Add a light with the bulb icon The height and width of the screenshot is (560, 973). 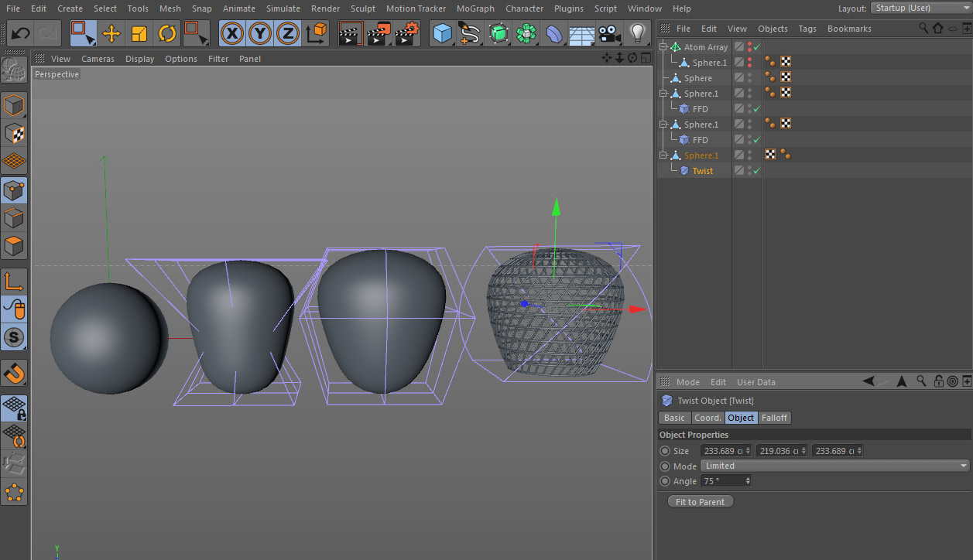[637, 33]
